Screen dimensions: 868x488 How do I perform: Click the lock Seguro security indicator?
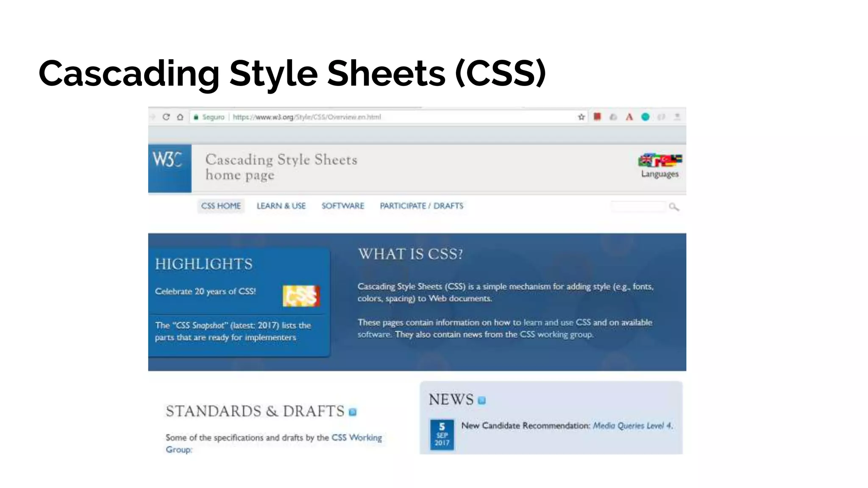pyautogui.click(x=209, y=117)
